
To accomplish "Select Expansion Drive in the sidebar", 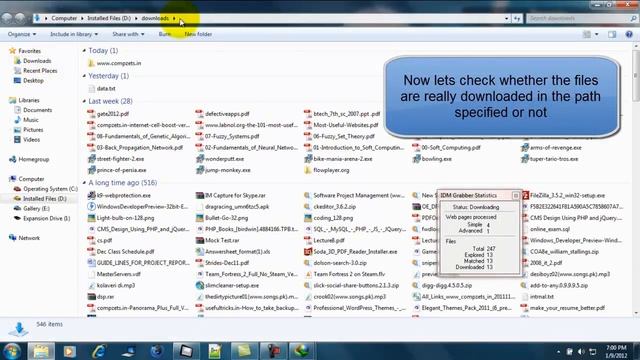I will click(42, 218).
